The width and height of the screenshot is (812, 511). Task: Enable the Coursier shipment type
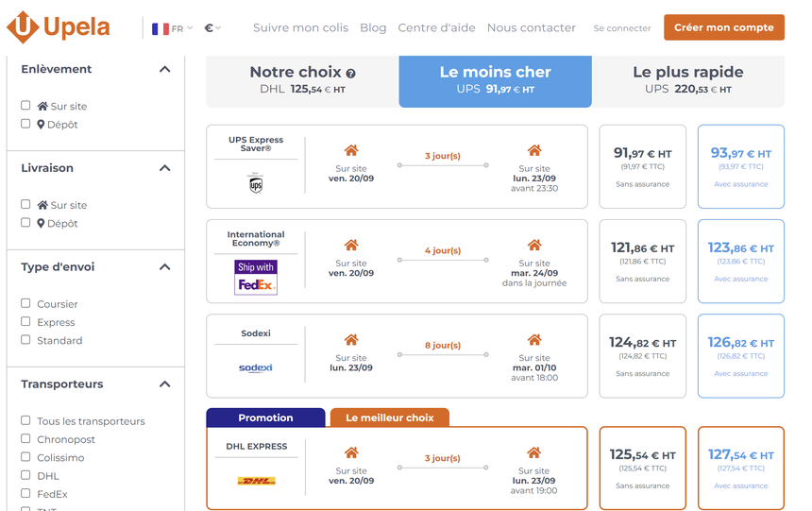pyautogui.click(x=25, y=303)
